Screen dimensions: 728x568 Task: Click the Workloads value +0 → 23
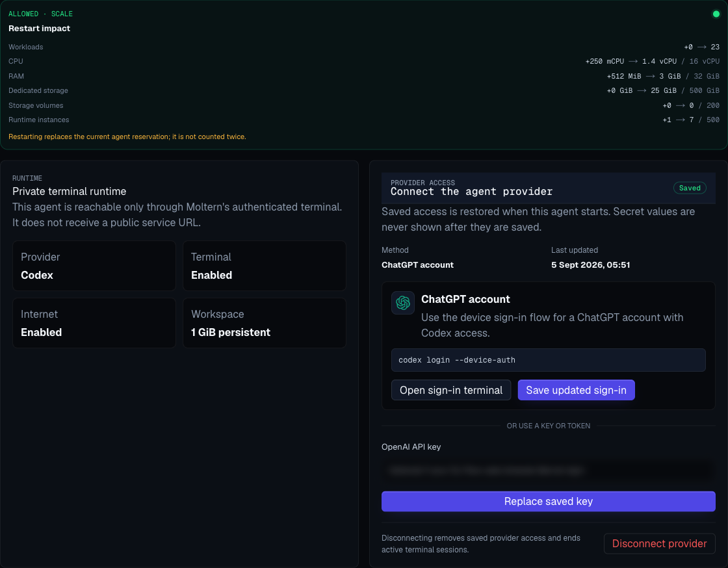click(x=701, y=47)
